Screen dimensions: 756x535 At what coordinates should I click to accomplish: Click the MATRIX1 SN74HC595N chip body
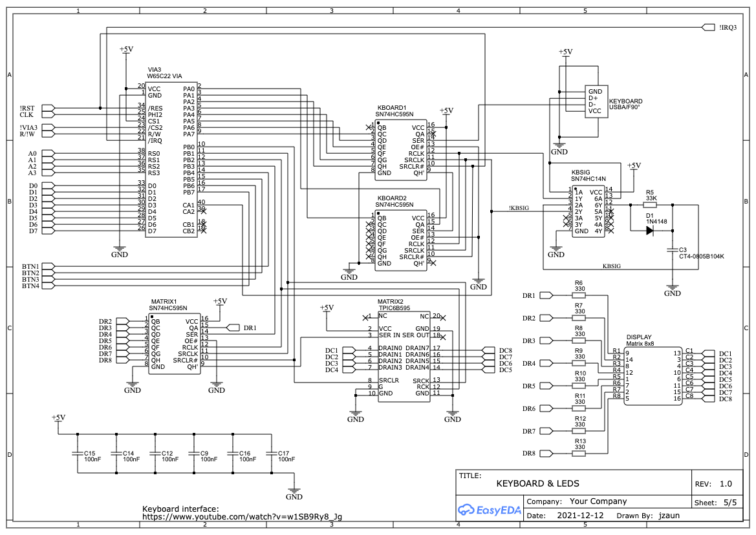coord(174,344)
